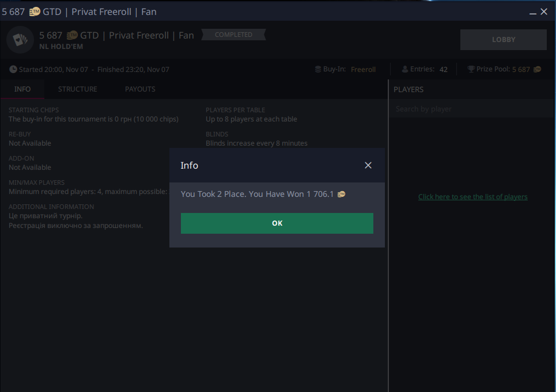Open the PAYOUTS tab
556x392 pixels.
140,89
